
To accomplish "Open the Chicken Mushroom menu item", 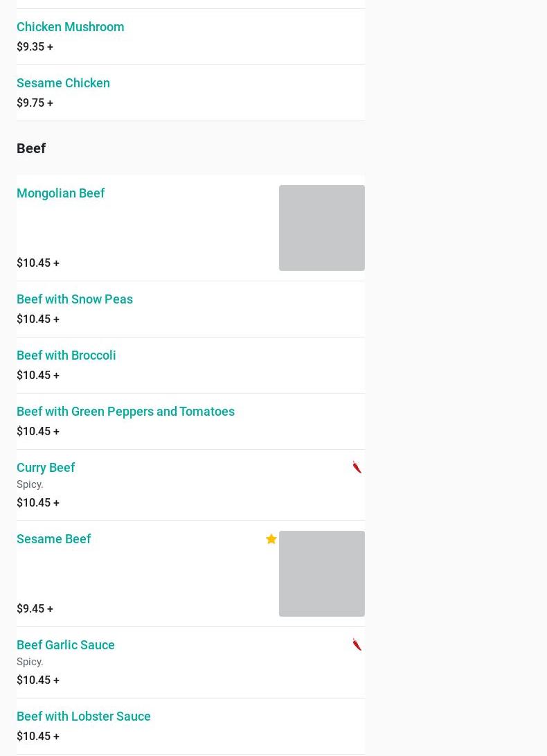I will coord(70,27).
